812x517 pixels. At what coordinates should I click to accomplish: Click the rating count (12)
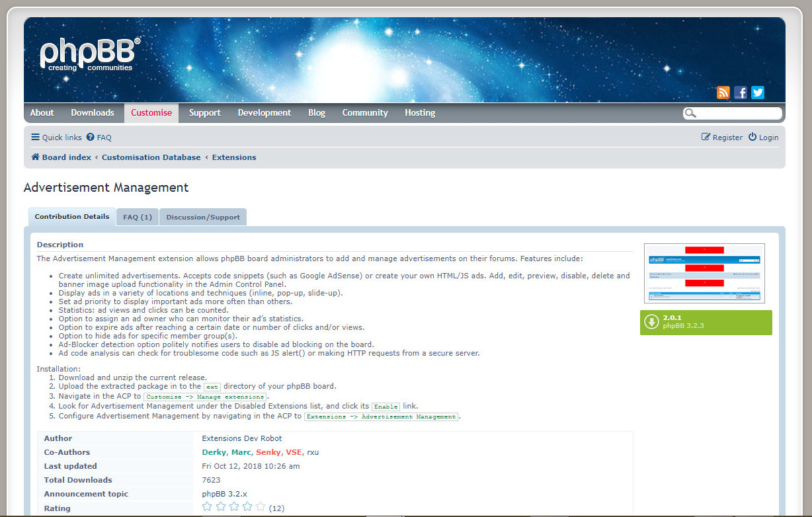click(277, 508)
